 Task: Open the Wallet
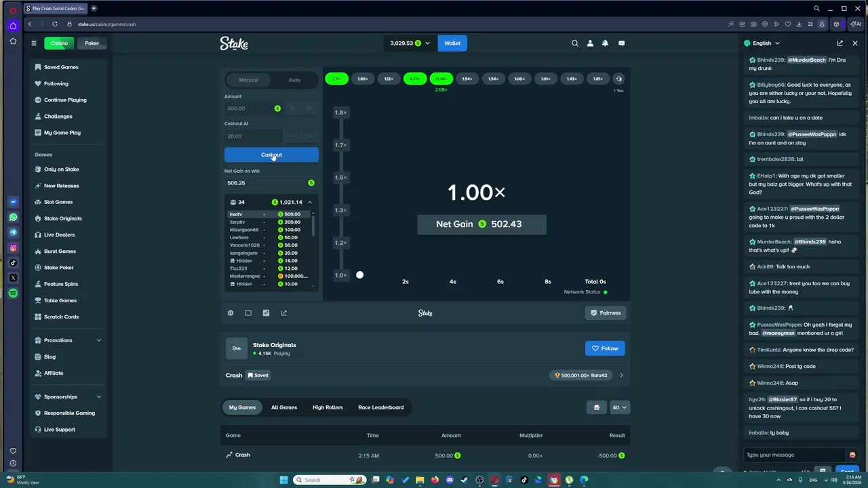point(452,43)
